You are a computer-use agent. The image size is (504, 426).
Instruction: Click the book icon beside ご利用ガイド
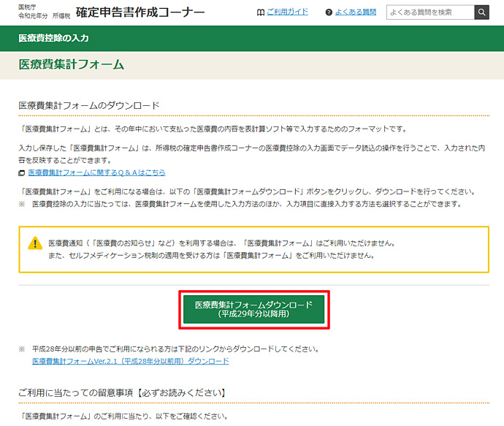click(260, 12)
